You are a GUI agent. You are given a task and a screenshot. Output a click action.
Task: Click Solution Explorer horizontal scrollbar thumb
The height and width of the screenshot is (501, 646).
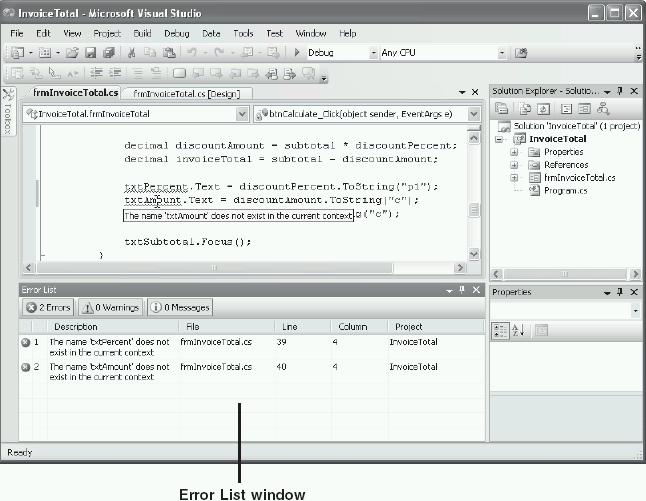coord(565,274)
